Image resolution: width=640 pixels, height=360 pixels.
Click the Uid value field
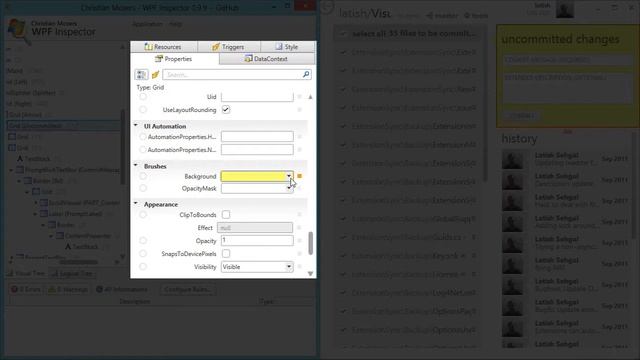[257, 97]
